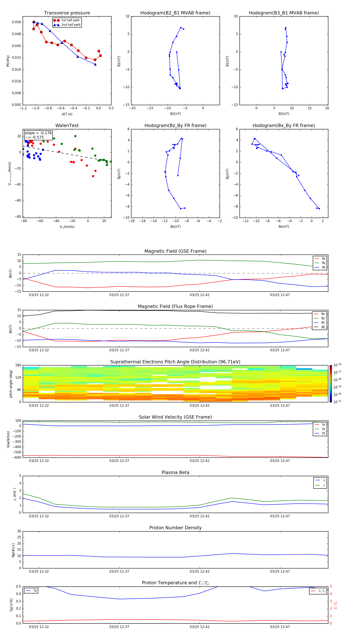Click the "Bx'" legend entry in Flux Rope panel
351x644 pixels.
point(320,314)
